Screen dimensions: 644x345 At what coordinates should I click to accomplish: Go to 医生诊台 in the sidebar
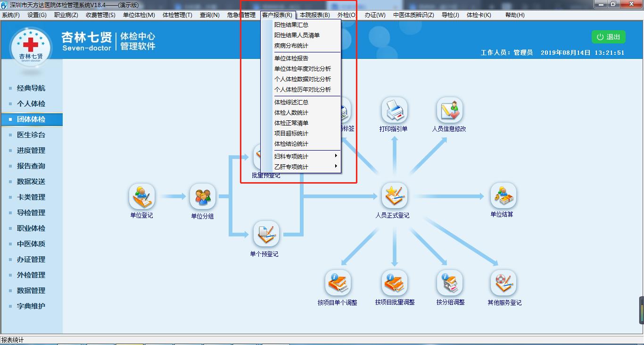(31, 135)
